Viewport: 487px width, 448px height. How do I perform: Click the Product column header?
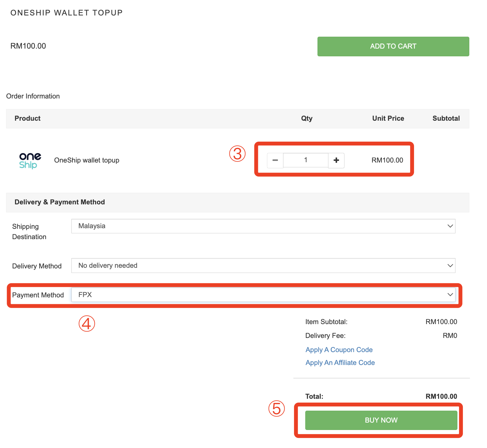tap(28, 118)
